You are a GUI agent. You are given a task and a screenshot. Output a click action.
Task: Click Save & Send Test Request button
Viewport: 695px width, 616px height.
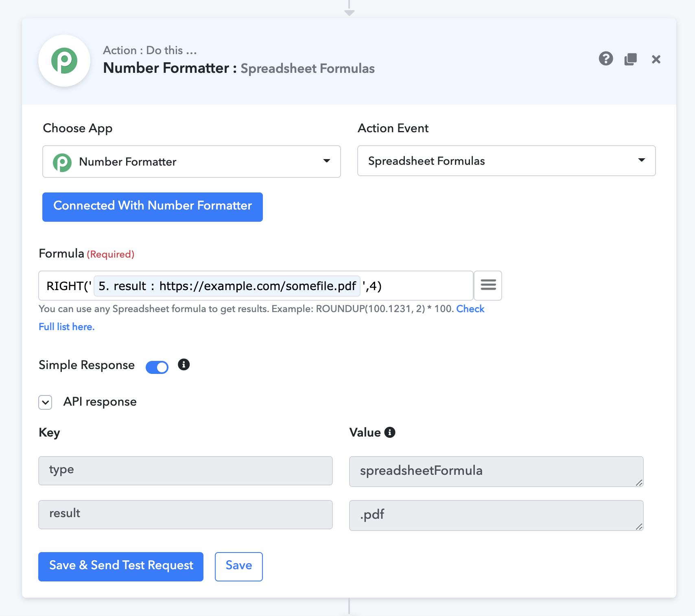(121, 566)
